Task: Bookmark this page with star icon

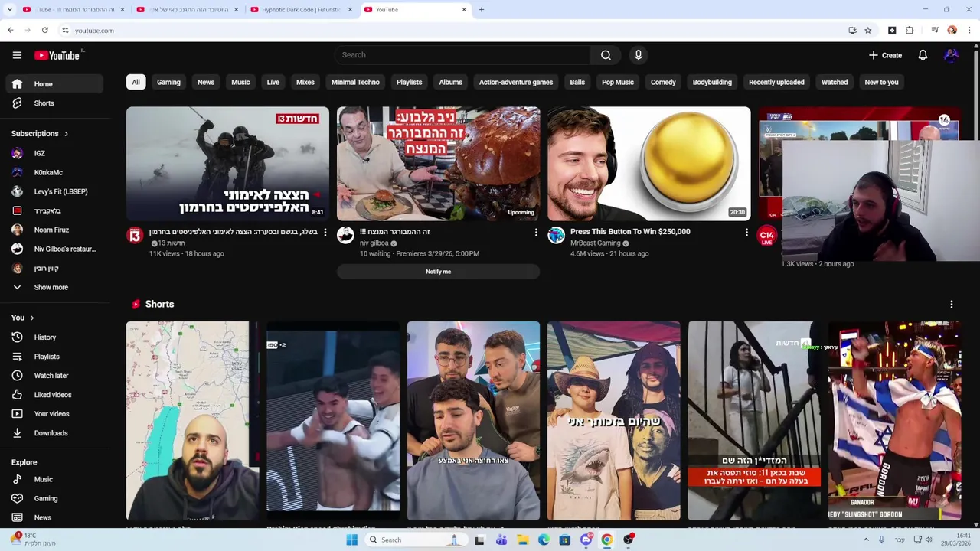Action: [867, 31]
